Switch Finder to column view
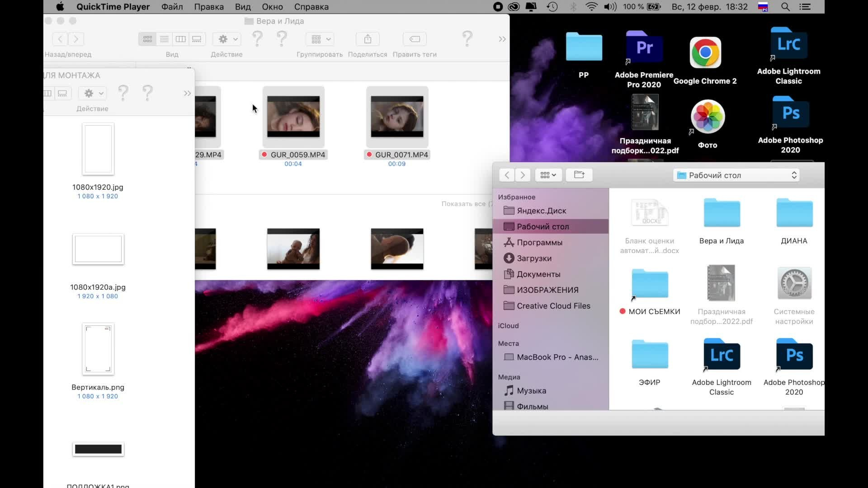 coord(180,39)
